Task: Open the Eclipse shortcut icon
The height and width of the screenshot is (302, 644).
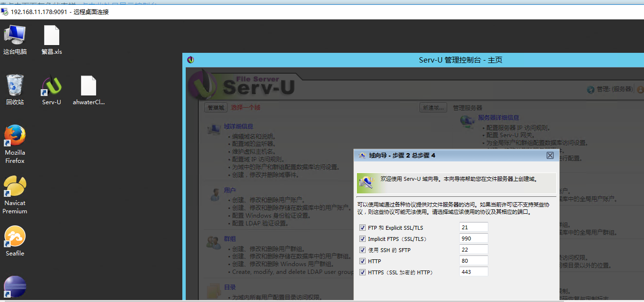Action: pos(15,286)
